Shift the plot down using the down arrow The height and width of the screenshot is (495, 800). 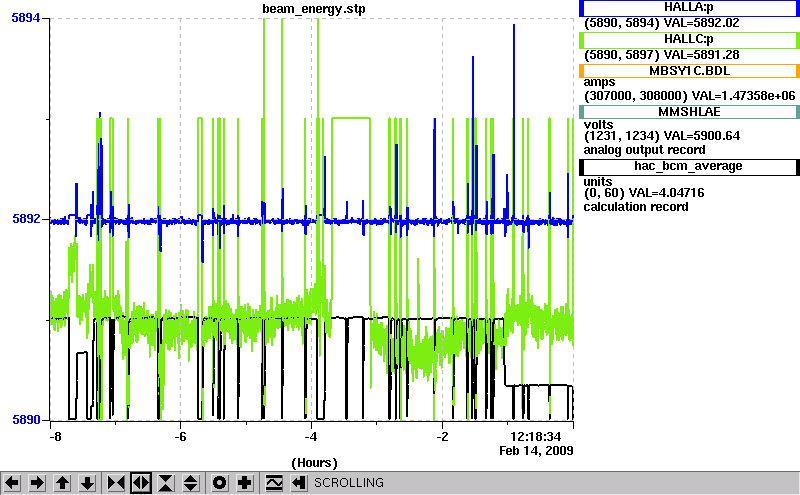pos(88,483)
